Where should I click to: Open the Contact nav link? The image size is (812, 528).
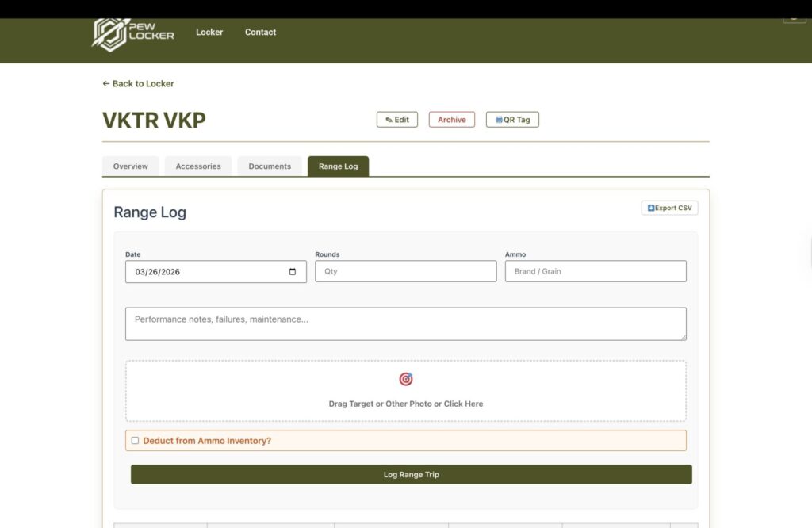(x=260, y=32)
